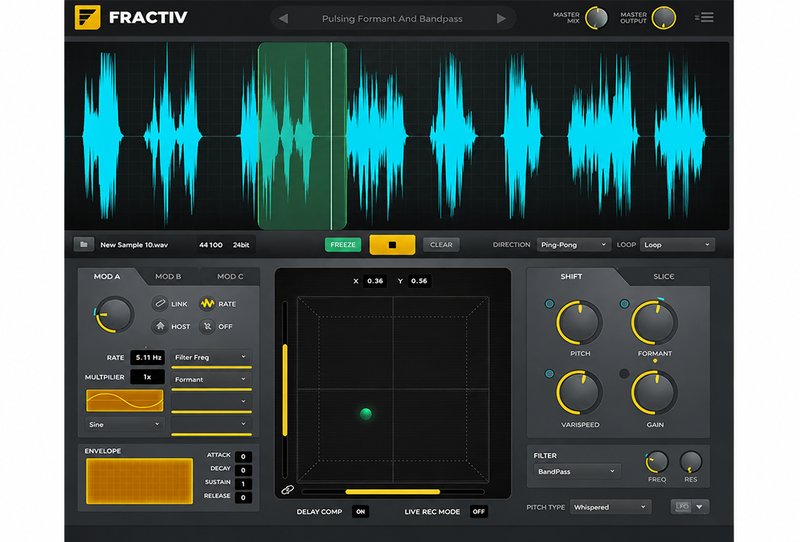Click the envelope shape display

(x=139, y=481)
